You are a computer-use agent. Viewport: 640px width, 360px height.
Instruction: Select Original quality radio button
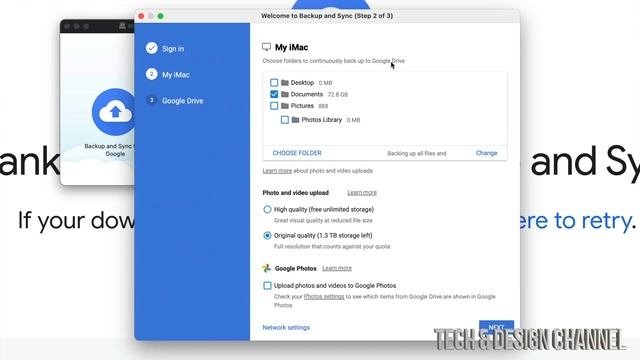pos(267,236)
